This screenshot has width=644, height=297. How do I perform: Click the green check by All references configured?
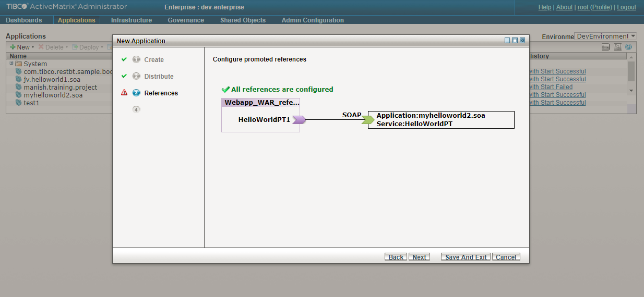(225, 89)
